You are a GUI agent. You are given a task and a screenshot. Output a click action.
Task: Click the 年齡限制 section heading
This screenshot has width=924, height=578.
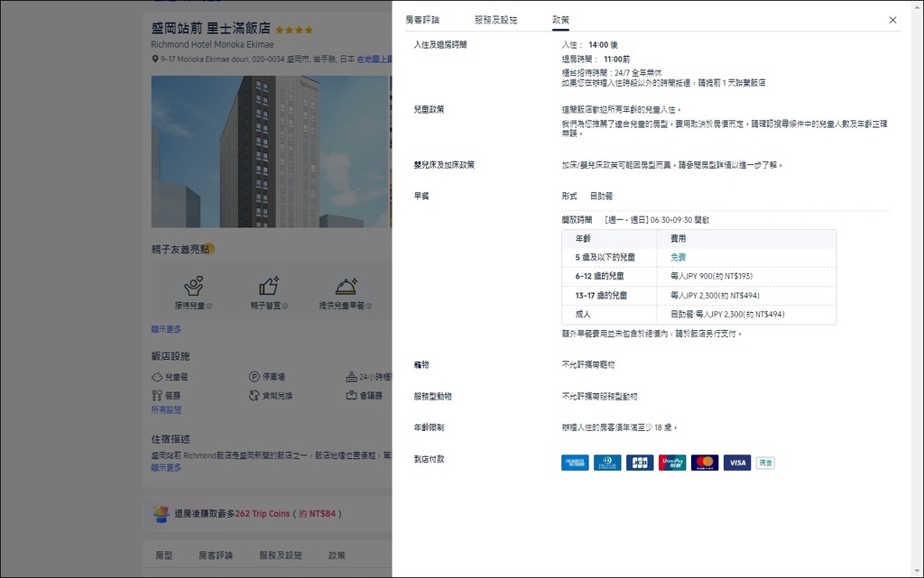click(429, 427)
